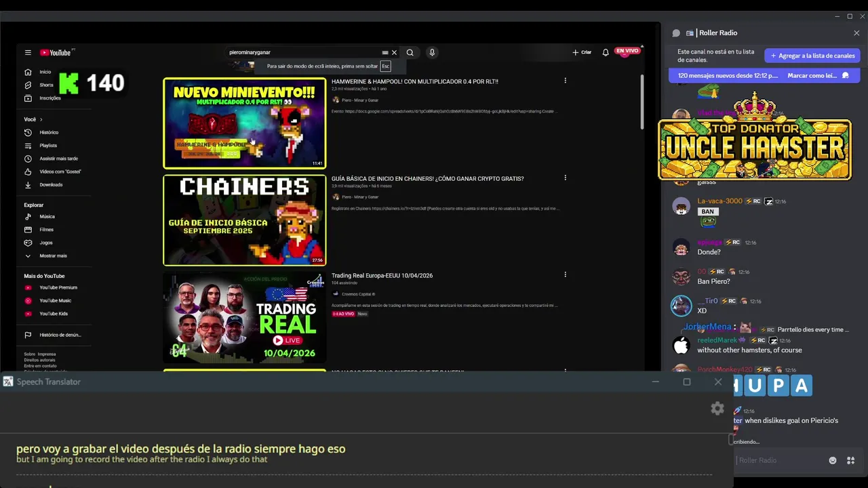Click the Direitos autorais footer link

coord(38,360)
